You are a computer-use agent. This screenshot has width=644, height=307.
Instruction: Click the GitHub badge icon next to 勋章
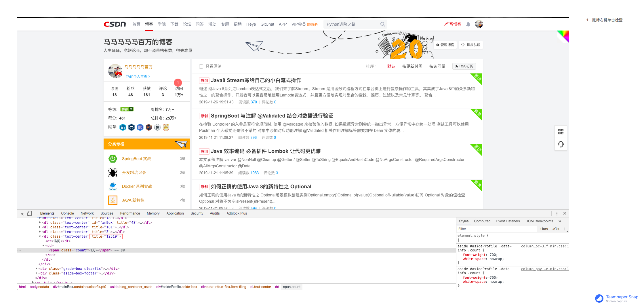point(132,127)
